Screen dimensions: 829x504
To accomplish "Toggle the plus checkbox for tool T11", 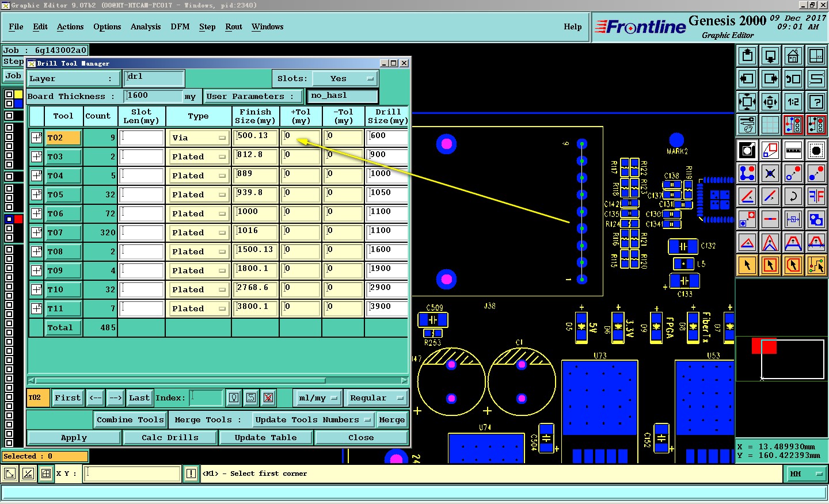I will [36, 308].
